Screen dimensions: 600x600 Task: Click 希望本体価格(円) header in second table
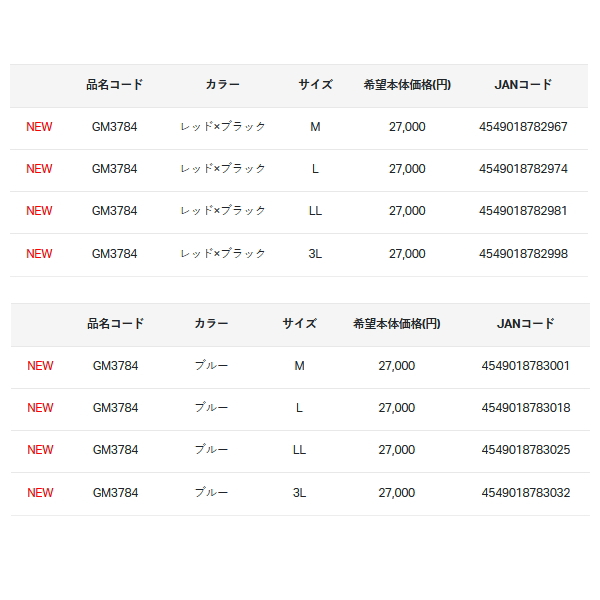coord(396,324)
